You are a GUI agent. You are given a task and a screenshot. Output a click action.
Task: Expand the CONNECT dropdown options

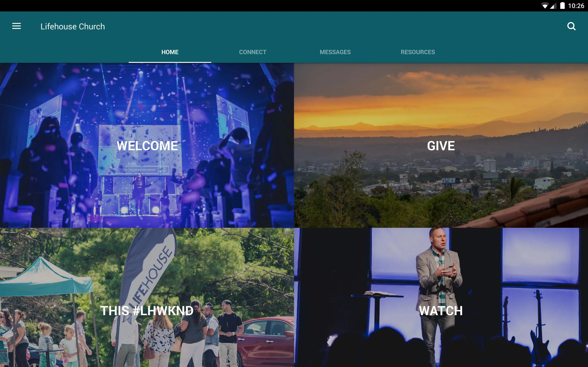point(252,52)
